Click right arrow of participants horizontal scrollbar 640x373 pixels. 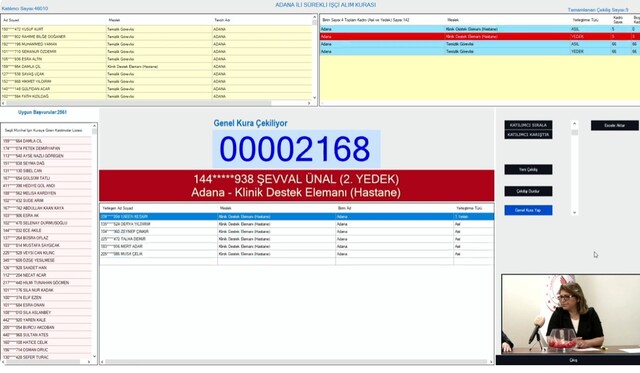coord(309,103)
